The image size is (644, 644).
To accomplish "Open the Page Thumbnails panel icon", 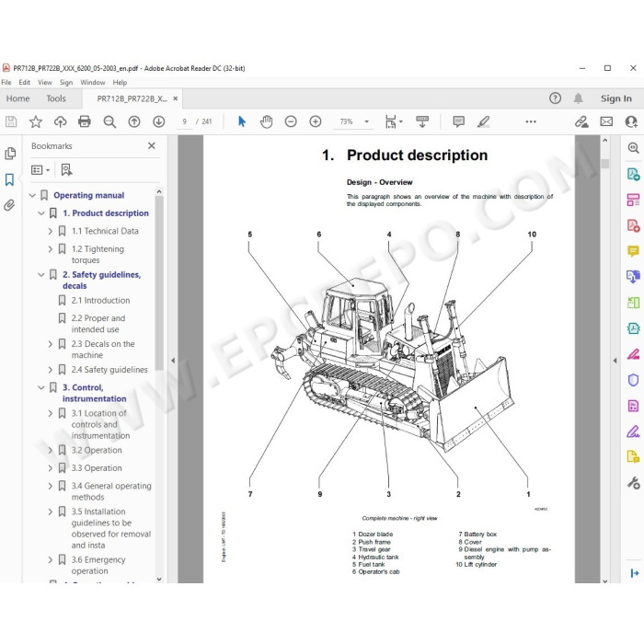I will (10, 154).
